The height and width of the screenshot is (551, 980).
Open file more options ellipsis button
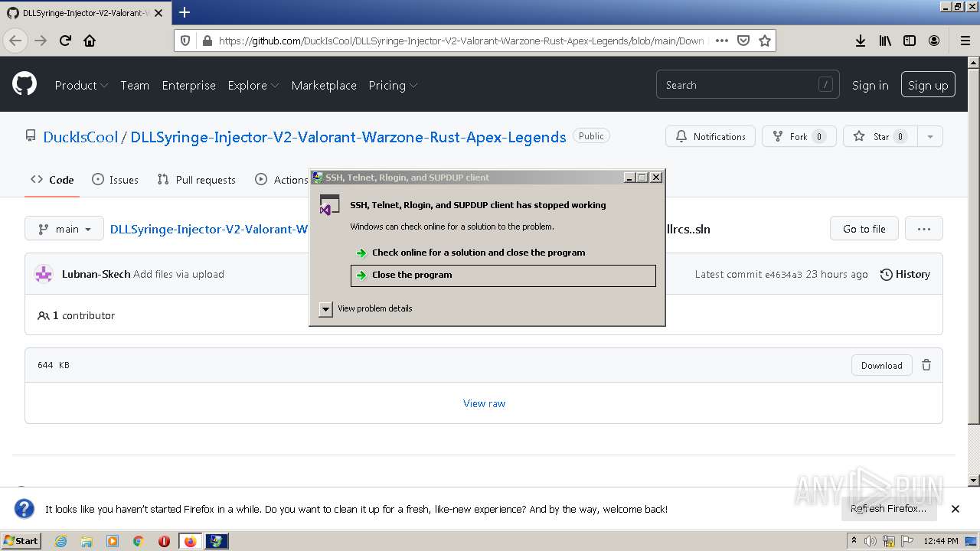coord(923,229)
